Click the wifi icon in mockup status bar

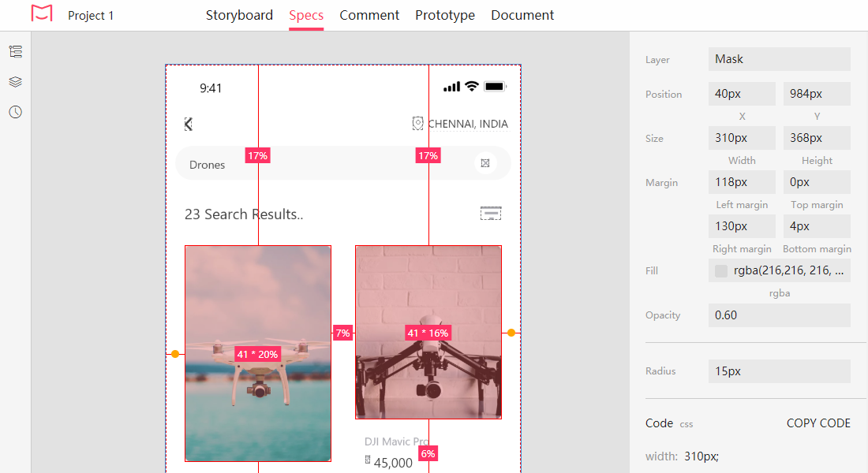point(472,86)
